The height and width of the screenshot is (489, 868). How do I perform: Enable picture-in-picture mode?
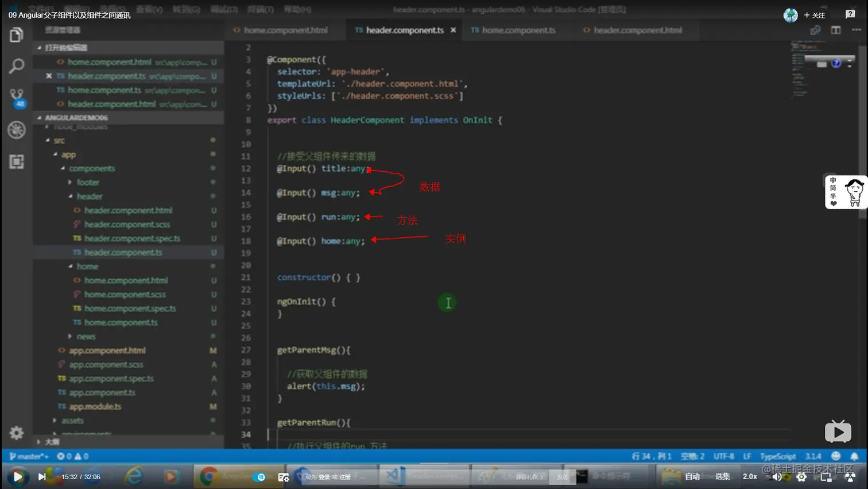point(826,476)
